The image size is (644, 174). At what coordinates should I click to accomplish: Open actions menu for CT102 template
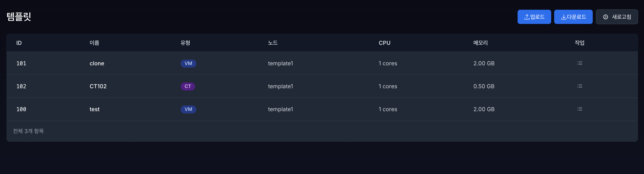(579, 86)
